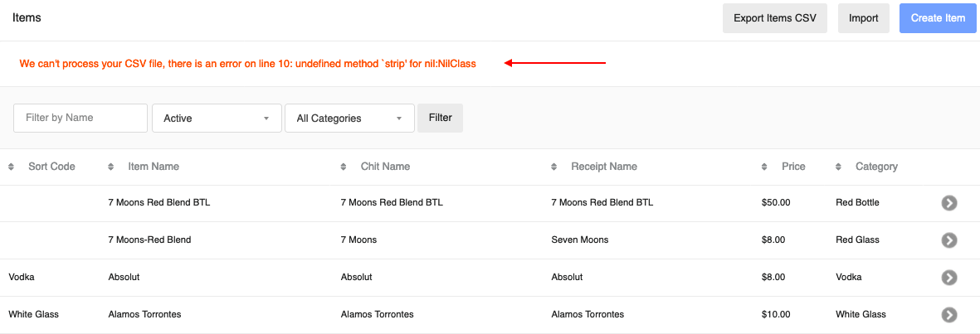Viewport: 980px width, 334px height.
Task: Sort by Sort Code column arrows
Action: (x=12, y=167)
